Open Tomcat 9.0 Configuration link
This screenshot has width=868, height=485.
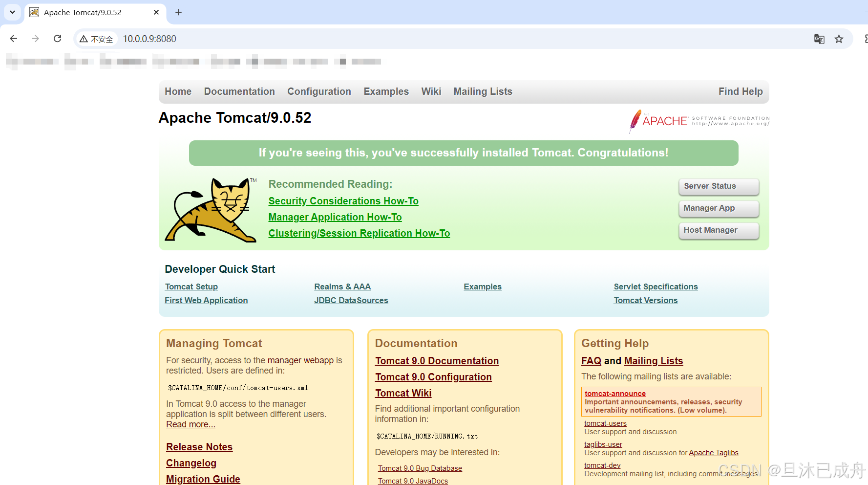click(x=433, y=377)
